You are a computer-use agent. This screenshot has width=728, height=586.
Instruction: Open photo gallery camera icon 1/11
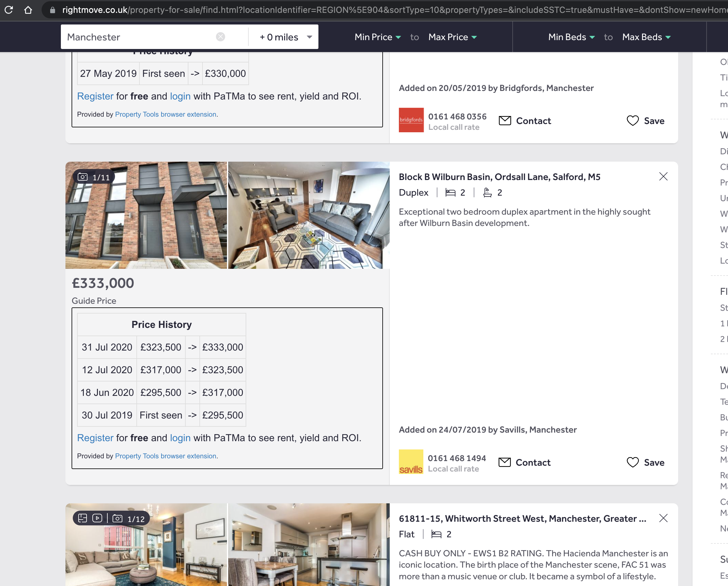tap(83, 177)
